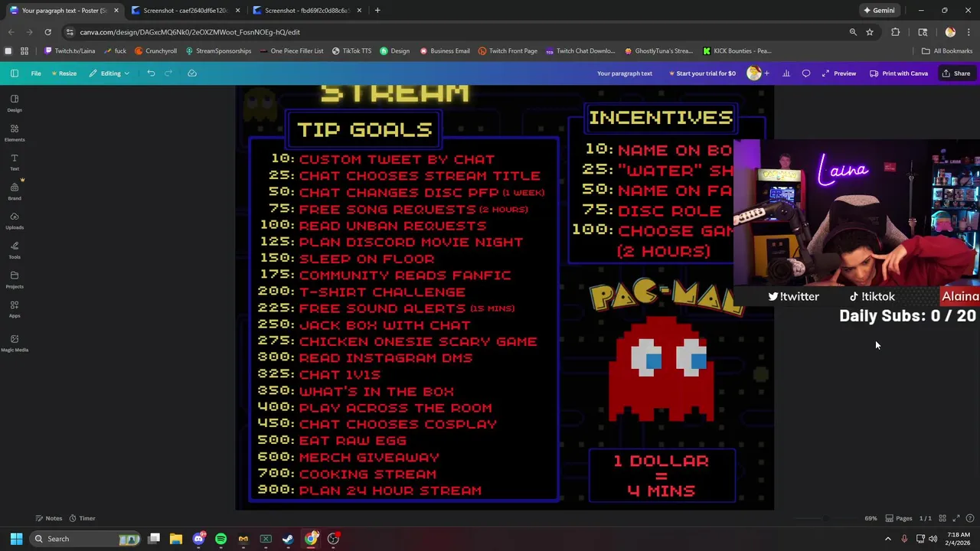Click Print with Canva button
This screenshot has width=980, height=551.
tap(899, 73)
